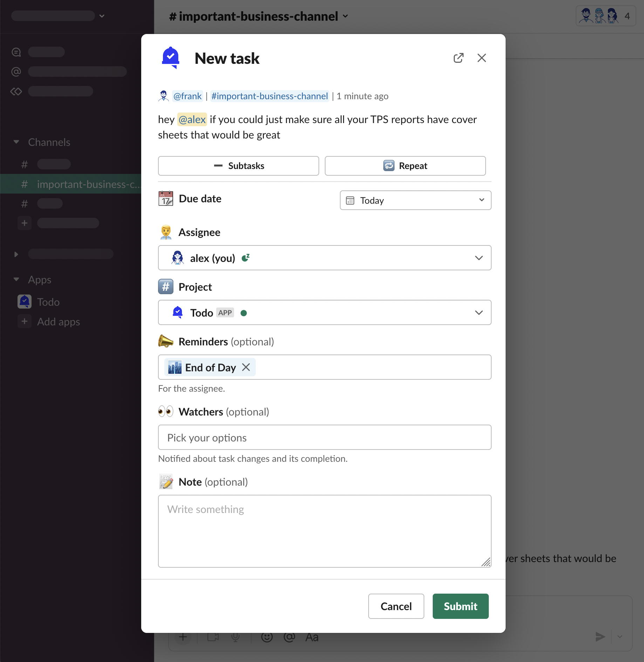Screen dimensions: 644x662
Task: Expand the Assignee alex (you) dropdown
Action: [324, 258]
